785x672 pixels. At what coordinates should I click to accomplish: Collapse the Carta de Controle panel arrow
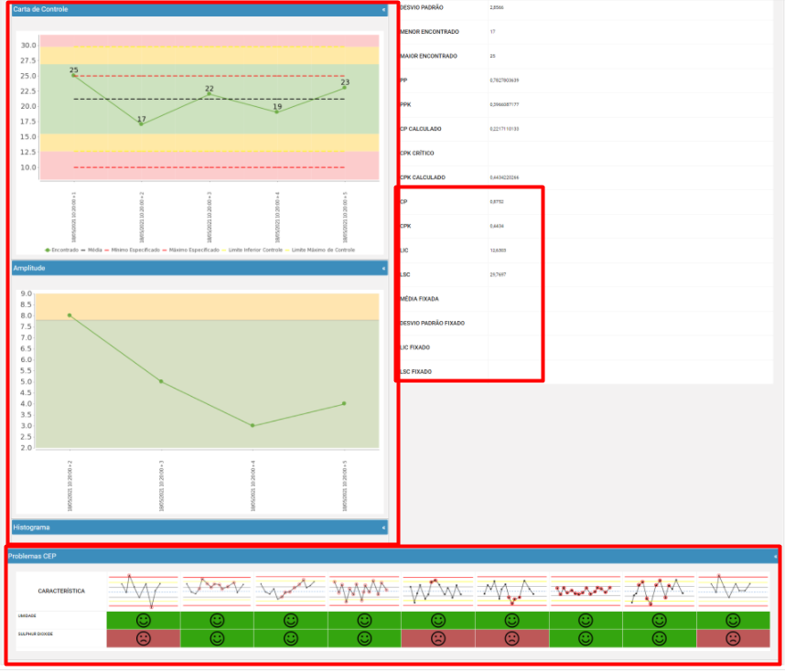pyautogui.click(x=384, y=9)
